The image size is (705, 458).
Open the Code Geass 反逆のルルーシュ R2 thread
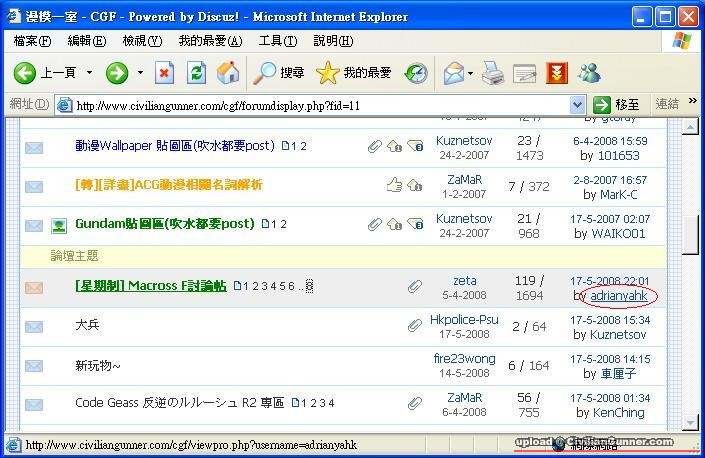click(180, 403)
